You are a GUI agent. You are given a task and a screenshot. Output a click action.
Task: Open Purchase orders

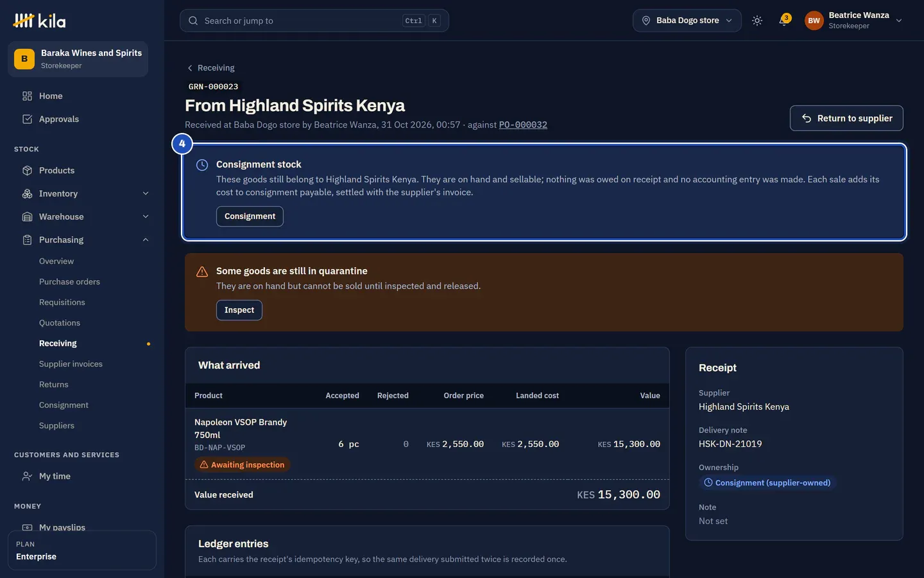pos(69,282)
